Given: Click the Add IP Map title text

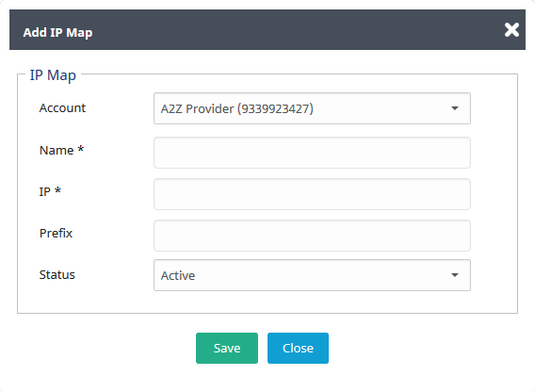Looking at the screenshot, I should 57,32.
